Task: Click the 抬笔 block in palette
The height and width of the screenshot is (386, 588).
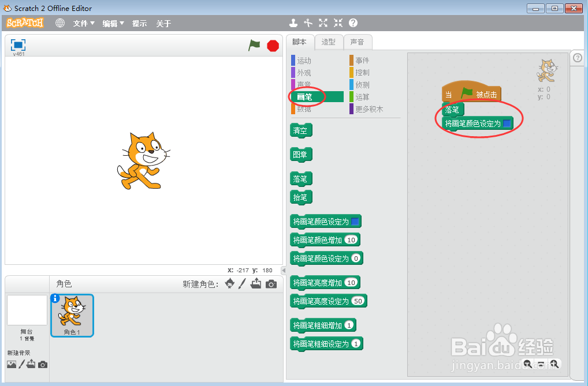Action: [301, 197]
